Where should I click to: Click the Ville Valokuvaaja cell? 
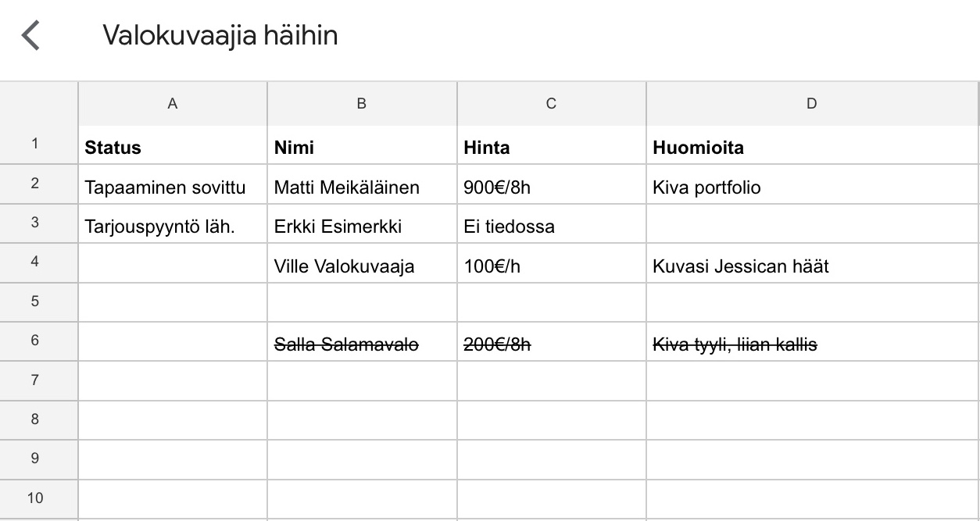[x=361, y=266]
